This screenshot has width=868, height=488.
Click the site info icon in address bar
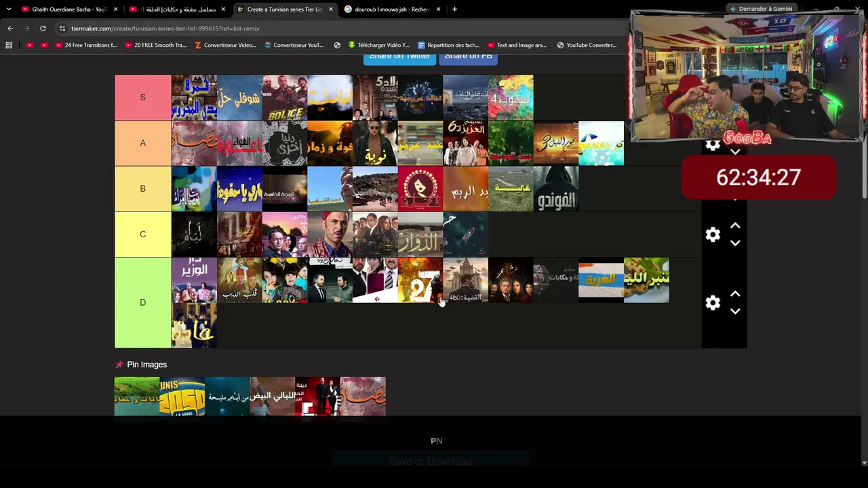pyautogui.click(x=62, y=28)
